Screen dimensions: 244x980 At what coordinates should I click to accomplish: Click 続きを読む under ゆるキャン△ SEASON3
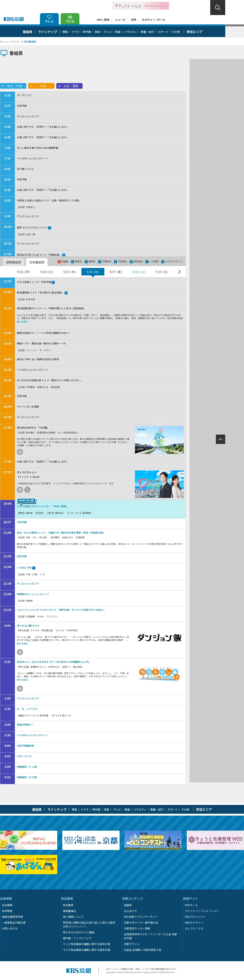22,680
